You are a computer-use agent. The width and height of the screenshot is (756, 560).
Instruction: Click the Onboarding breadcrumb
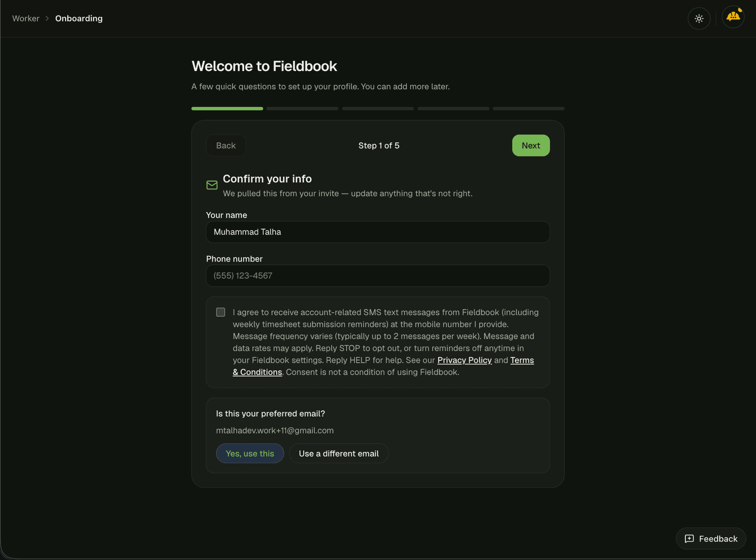(x=79, y=19)
